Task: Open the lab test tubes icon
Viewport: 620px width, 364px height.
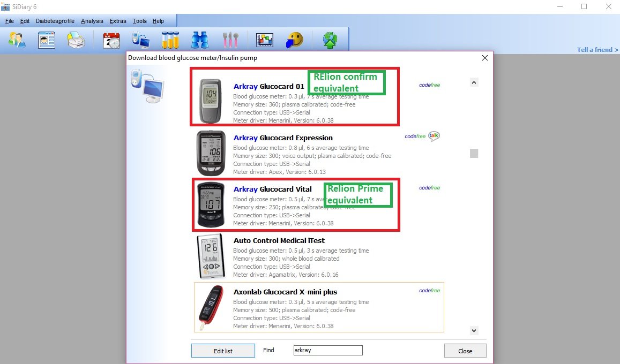Action: pos(170,40)
